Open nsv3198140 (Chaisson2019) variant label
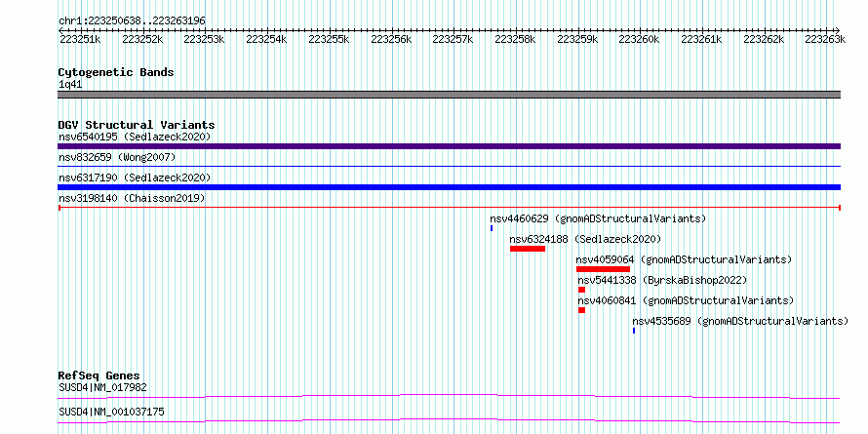This screenshot has height=434, width=868. tap(132, 198)
